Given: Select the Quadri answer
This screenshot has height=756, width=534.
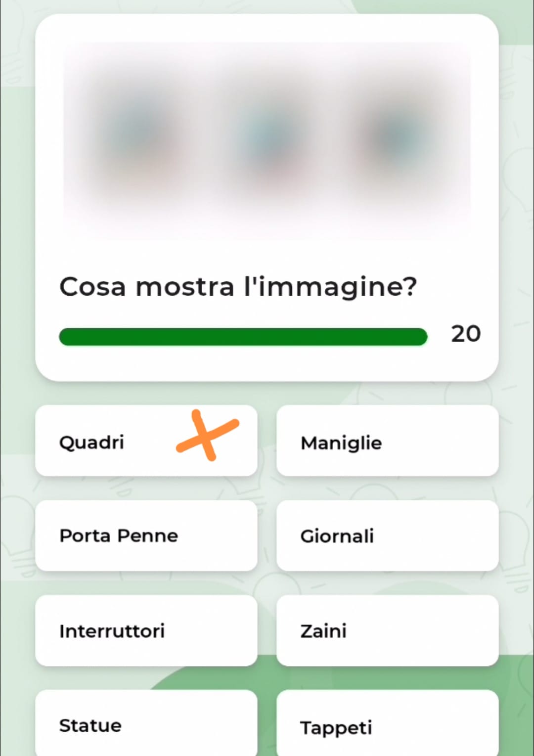Looking at the screenshot, I should click(146, 441).
